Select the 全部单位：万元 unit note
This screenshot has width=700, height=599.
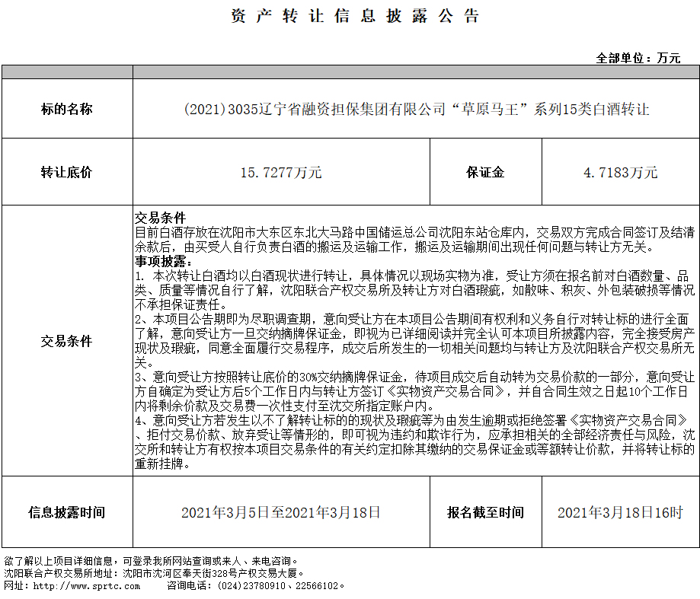click(638, 58)
